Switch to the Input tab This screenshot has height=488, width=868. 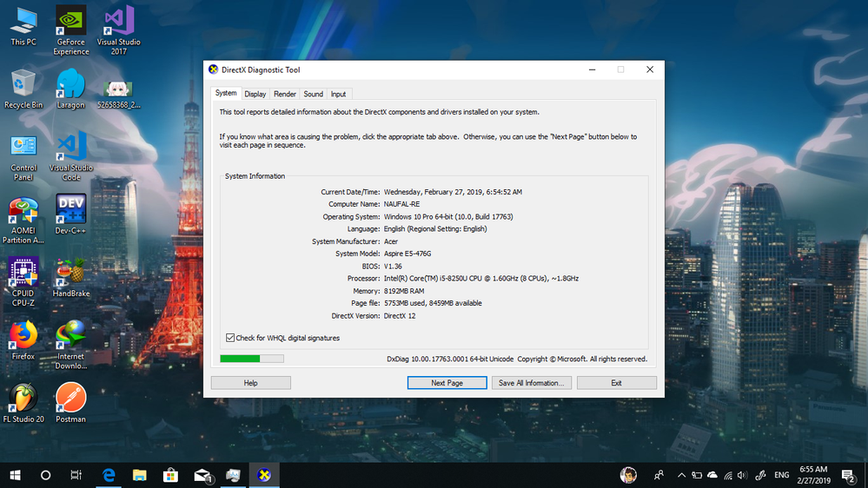click(338, 94)
